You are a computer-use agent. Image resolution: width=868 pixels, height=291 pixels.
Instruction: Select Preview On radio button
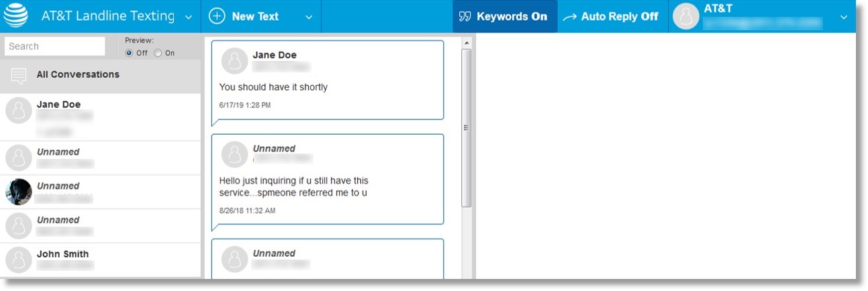click(x=158, y=53)
